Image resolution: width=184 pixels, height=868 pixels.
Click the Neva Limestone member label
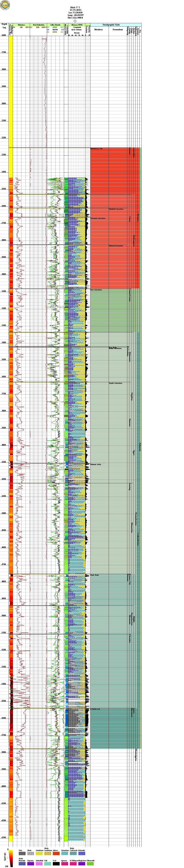point(96,290)
